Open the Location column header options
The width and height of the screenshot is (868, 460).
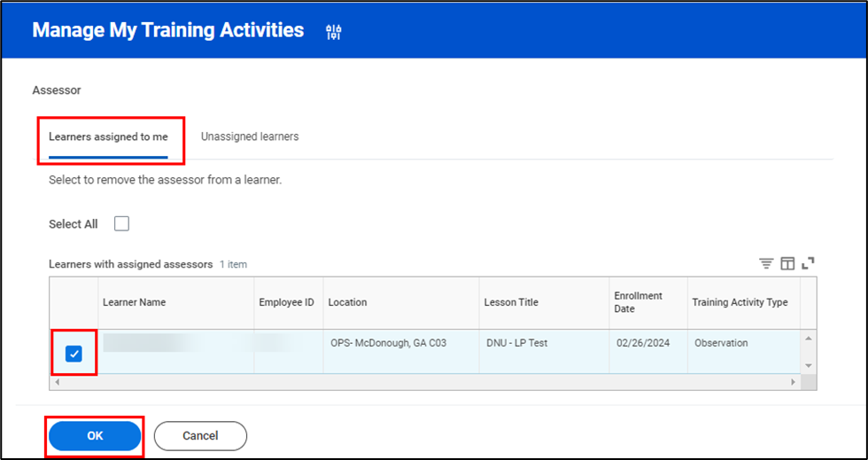coord(348,302)
